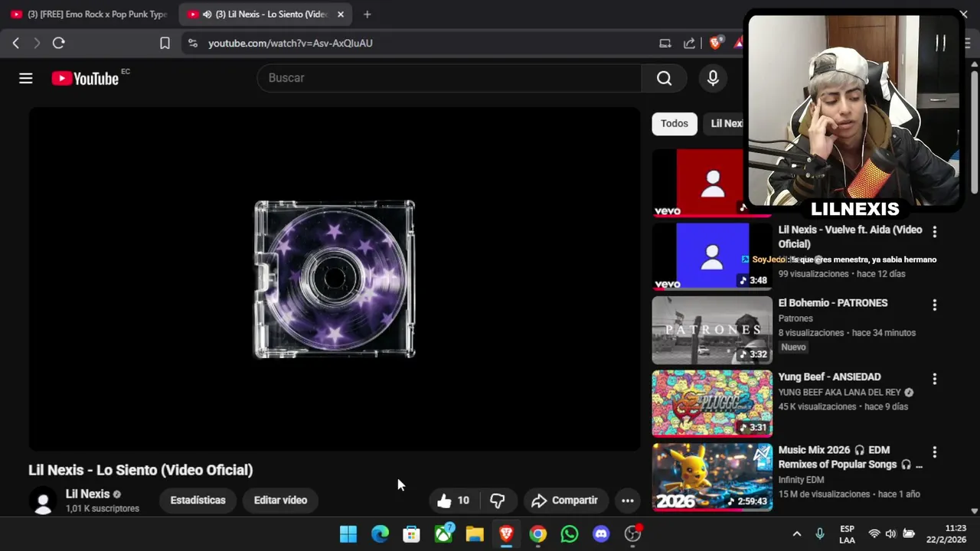Click the Compartir share button

click(565, 500)
